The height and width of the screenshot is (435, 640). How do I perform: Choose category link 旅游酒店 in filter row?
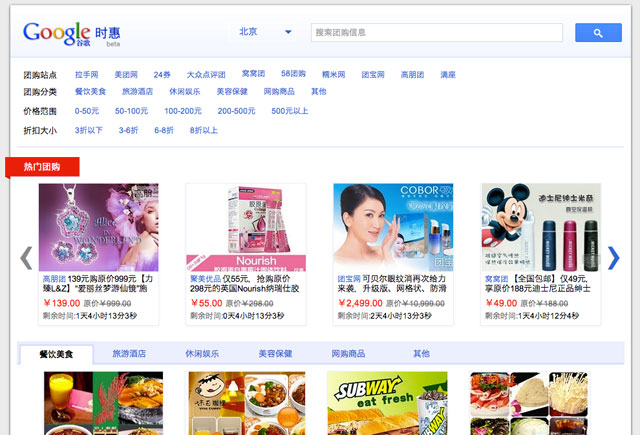pyautogui.click(x=138, y=91)
